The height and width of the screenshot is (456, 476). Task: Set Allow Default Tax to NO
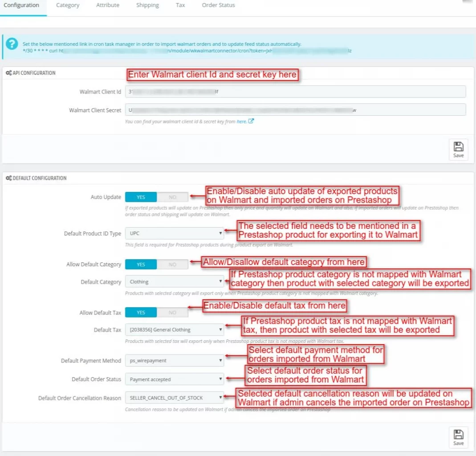point(172,313)
